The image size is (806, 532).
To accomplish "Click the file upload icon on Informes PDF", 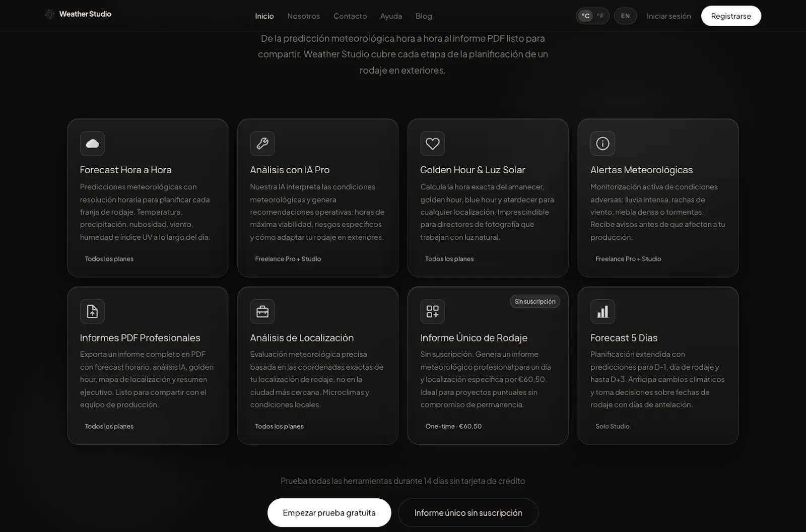I will 92,311.
